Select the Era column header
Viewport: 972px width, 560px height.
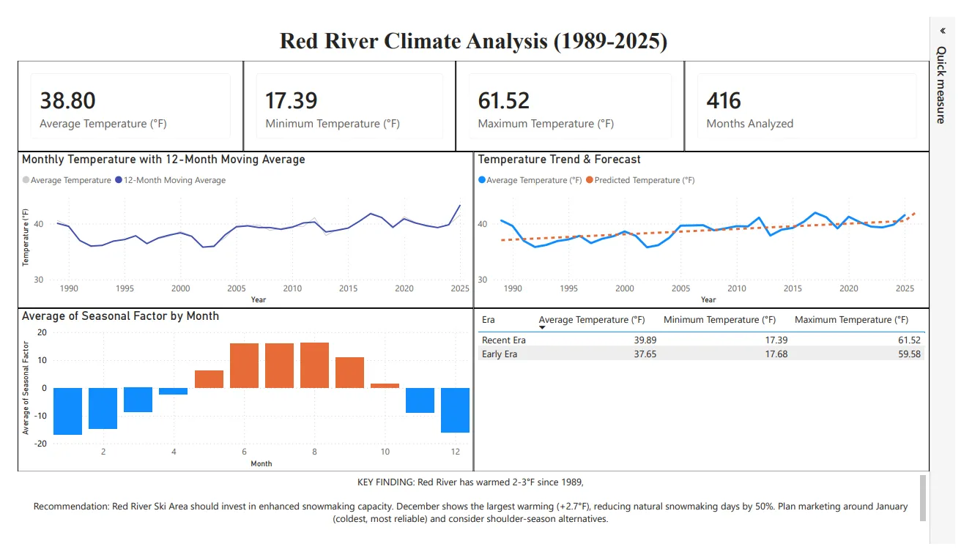pyautogui.click(x=487, y=320)
